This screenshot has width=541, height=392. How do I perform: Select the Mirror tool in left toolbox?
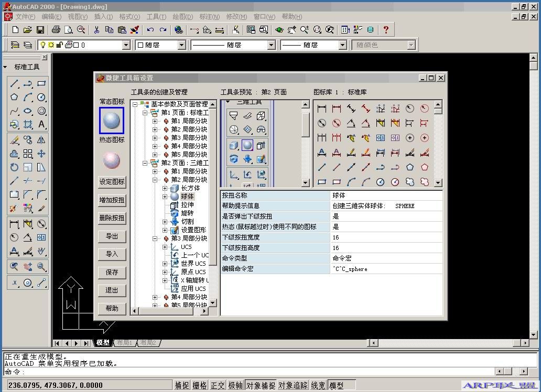click(41, 140)
